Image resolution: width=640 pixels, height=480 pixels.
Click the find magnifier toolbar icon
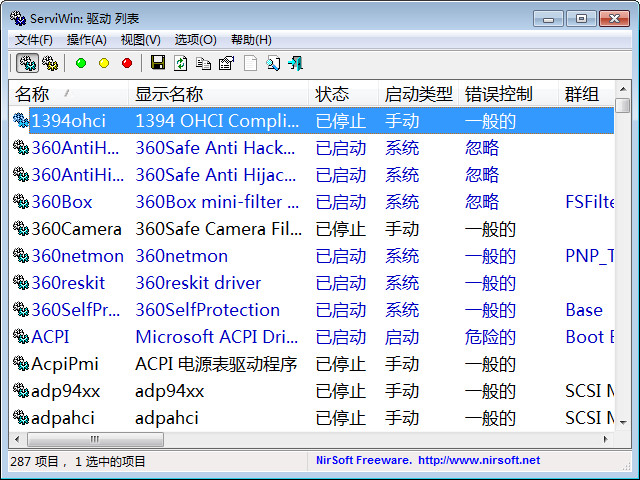click(272, 63)
